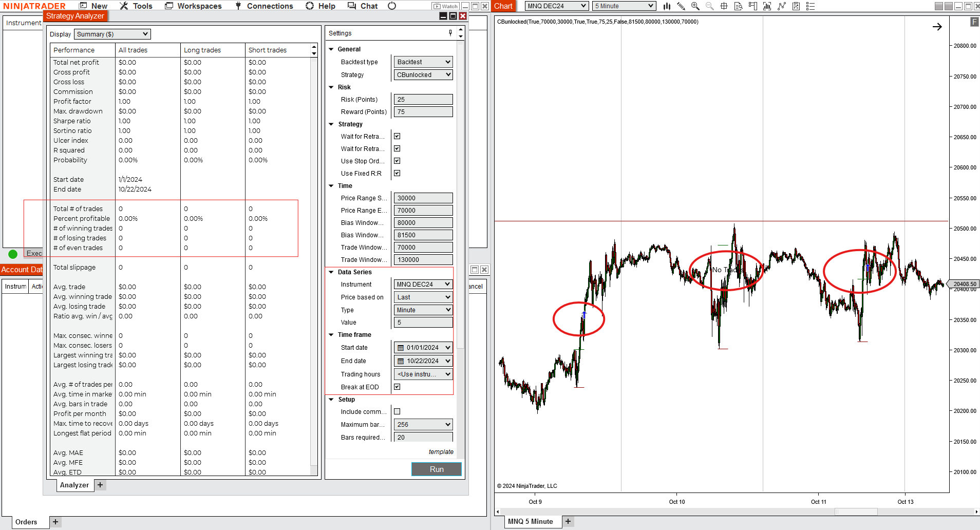The image size is (980, 530).
Task: Click the Reward (Points) input field
Action: pos(423,111)
